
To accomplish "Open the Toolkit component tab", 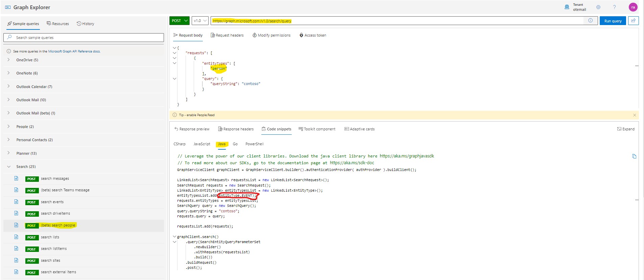I will 317,129.
